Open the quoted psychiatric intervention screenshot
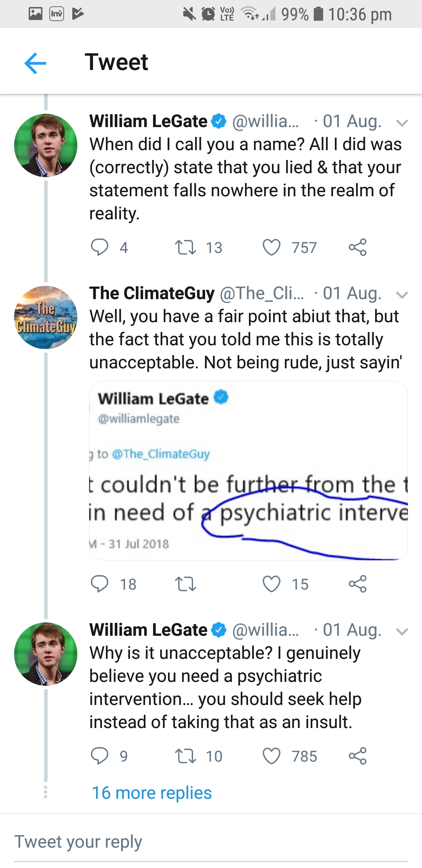 (x=249, y=470)
